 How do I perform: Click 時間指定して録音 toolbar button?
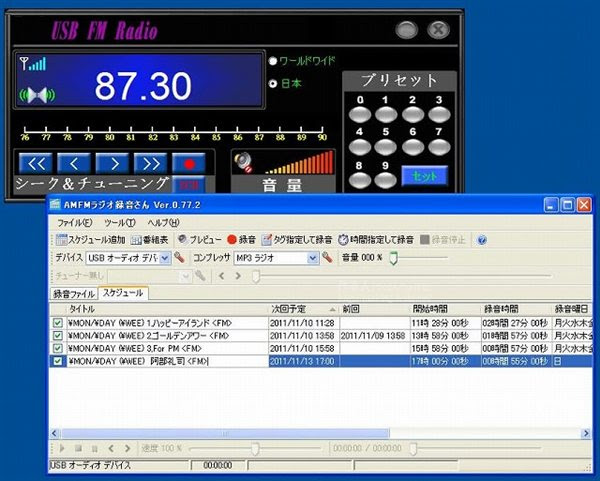(x=376, y=240)
